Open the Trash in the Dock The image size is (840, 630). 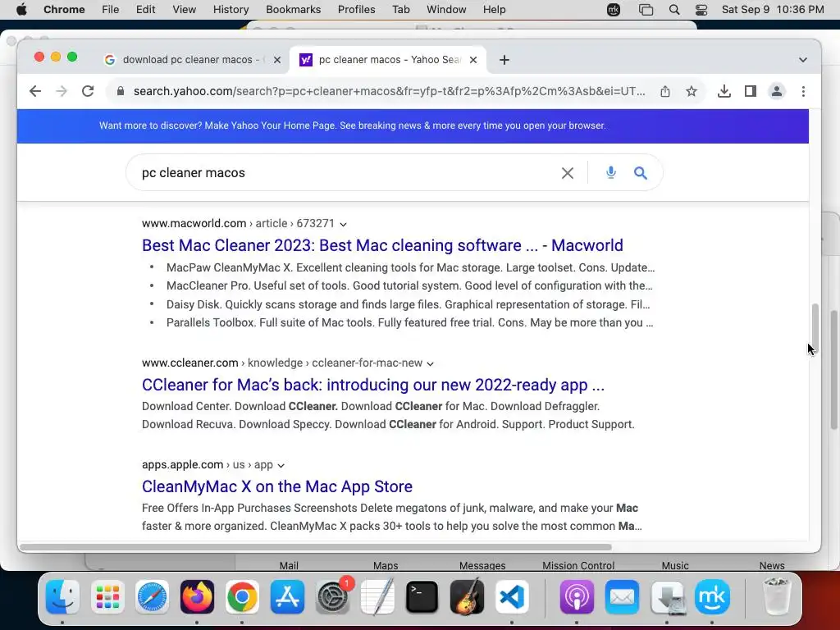(x=776, y=596)
